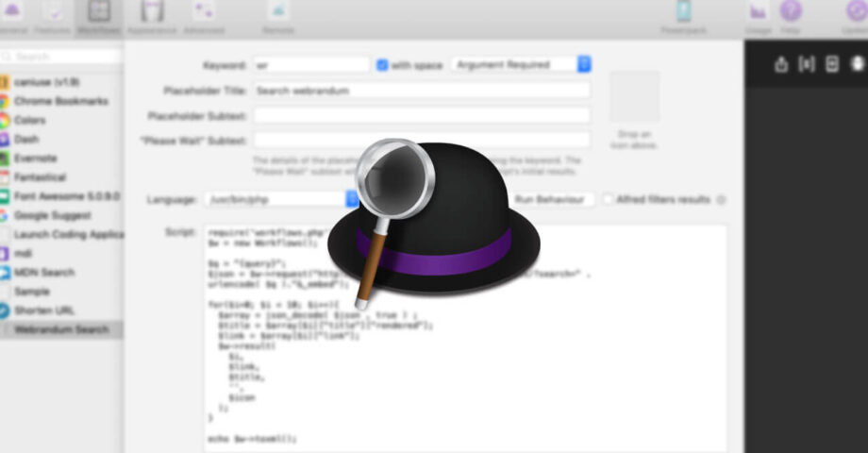This screenshot has width=868, height=453.
Task: Click the workflow search field in sidebar
Action: [x=61, y=57]
